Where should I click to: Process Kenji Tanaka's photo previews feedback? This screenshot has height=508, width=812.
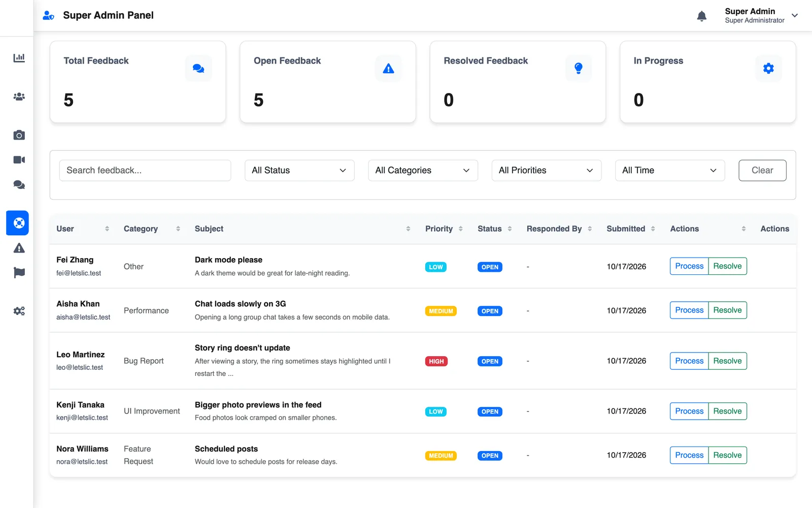click(x=689, y=411)
